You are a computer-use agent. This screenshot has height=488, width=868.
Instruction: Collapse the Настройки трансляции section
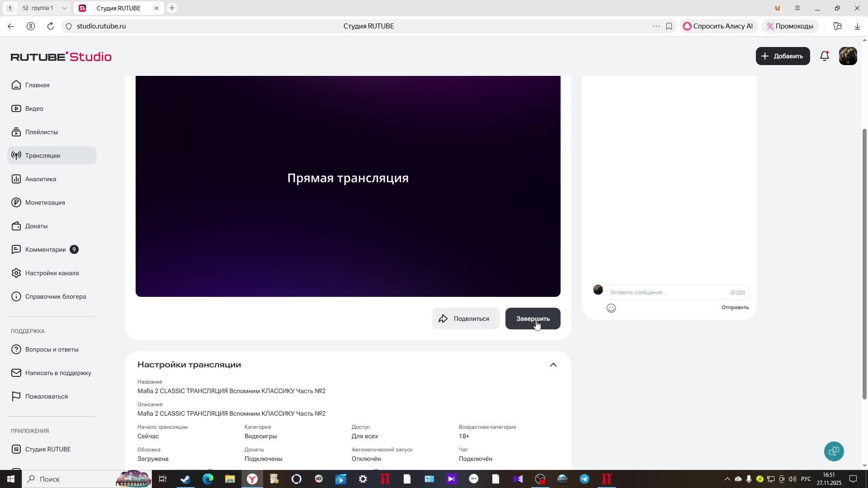553,365
